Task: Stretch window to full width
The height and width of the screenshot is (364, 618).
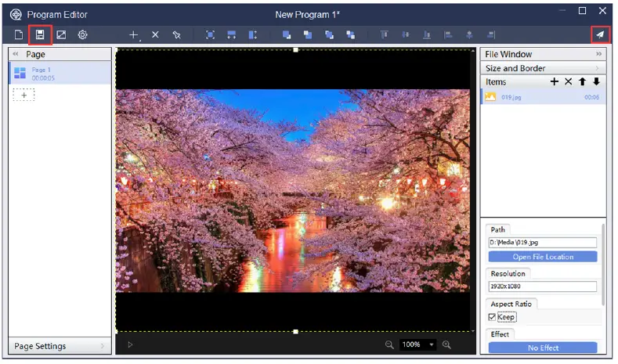Action: coord(232,34)
